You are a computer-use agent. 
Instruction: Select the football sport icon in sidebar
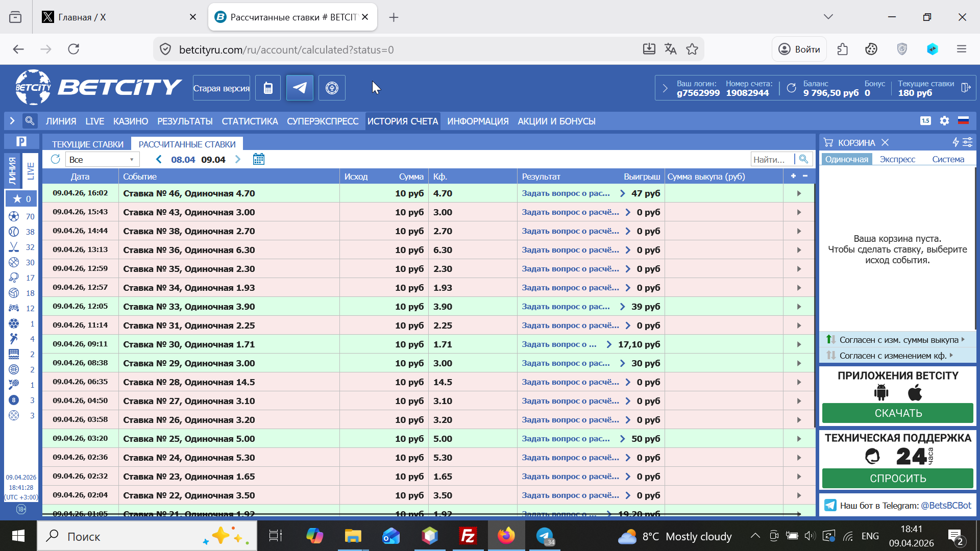[14, 216]
